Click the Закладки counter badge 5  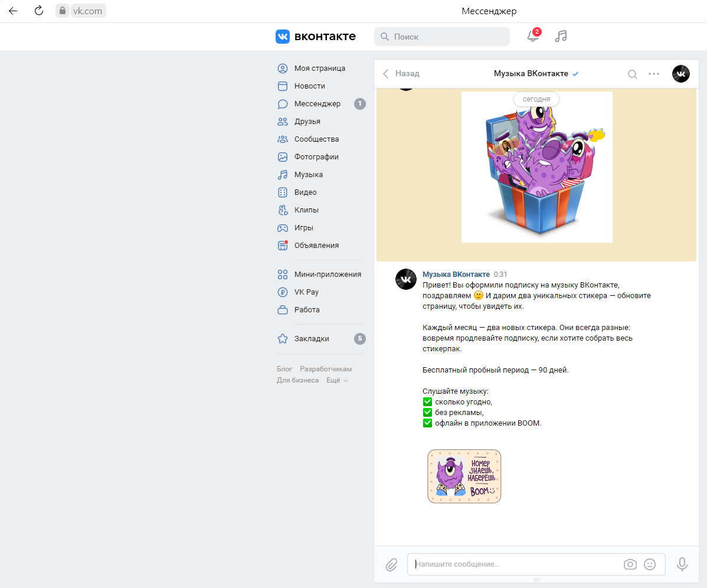[360, 339]
